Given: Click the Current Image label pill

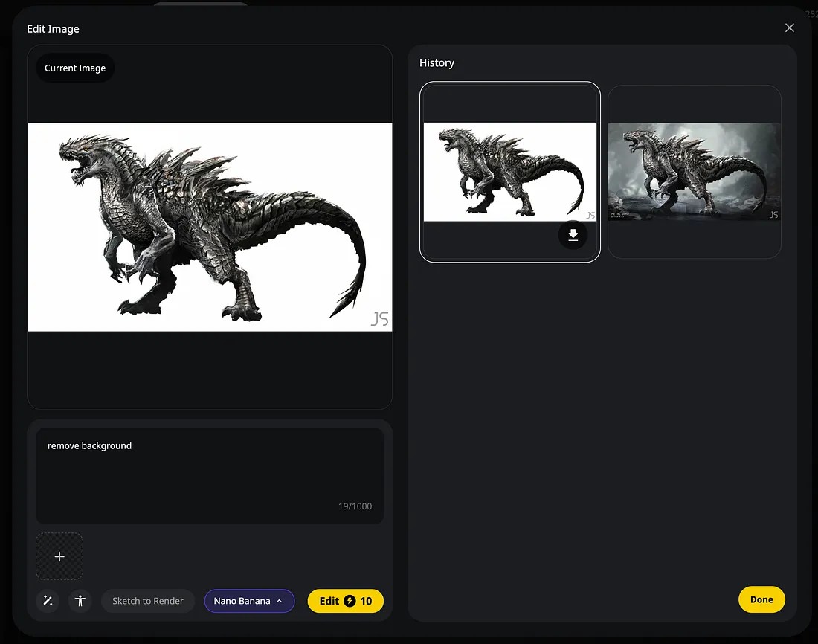Looking at the screenshot, I should click(x=75, y=68).
